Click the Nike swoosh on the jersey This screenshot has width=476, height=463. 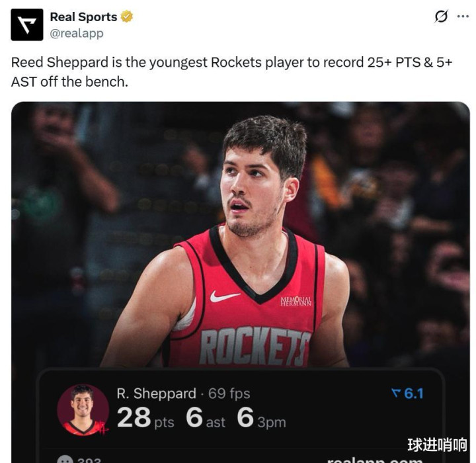coord(225,296)
